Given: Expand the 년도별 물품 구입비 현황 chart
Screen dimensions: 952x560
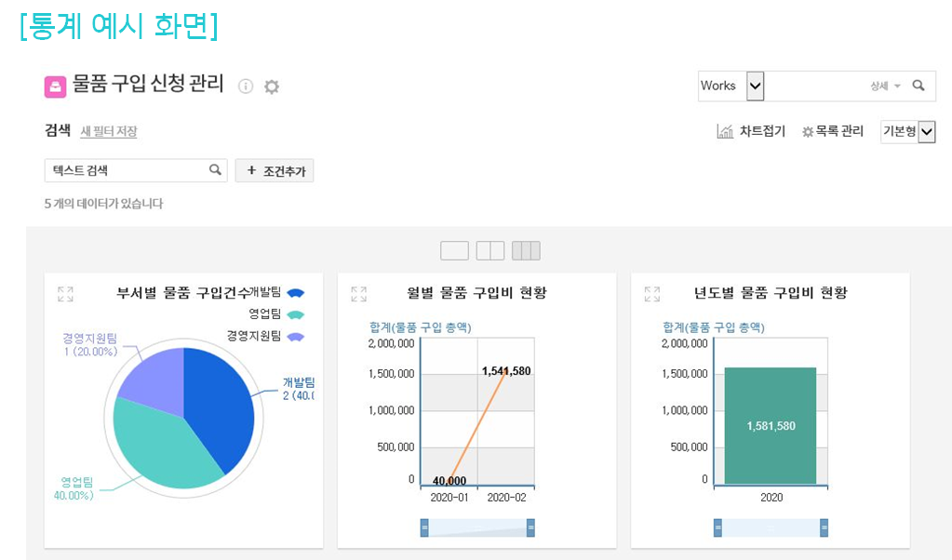Looking at the screenshot, I should [x=651, y=294].
